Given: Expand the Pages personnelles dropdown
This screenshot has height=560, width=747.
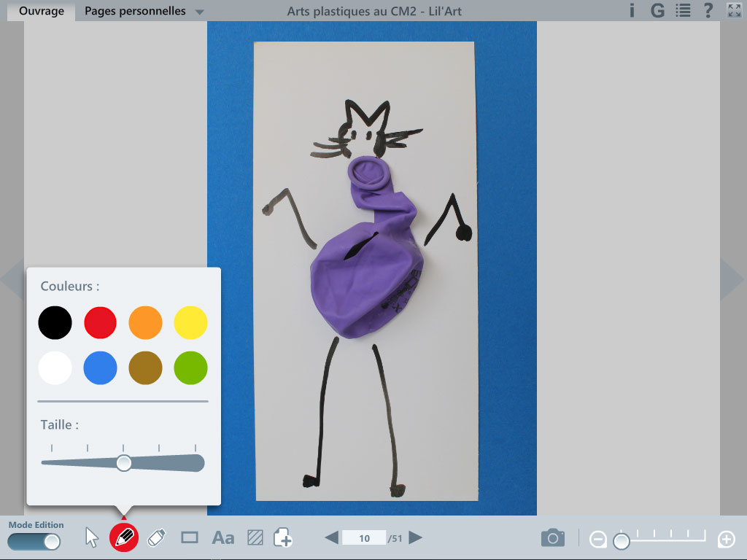Looking at the screenshot, I should click(200, 12).
